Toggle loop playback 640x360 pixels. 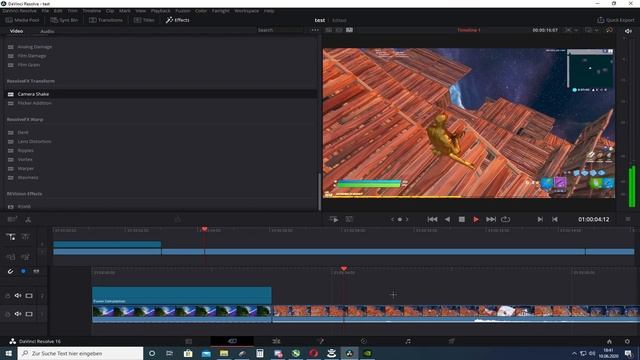(506, 220)
